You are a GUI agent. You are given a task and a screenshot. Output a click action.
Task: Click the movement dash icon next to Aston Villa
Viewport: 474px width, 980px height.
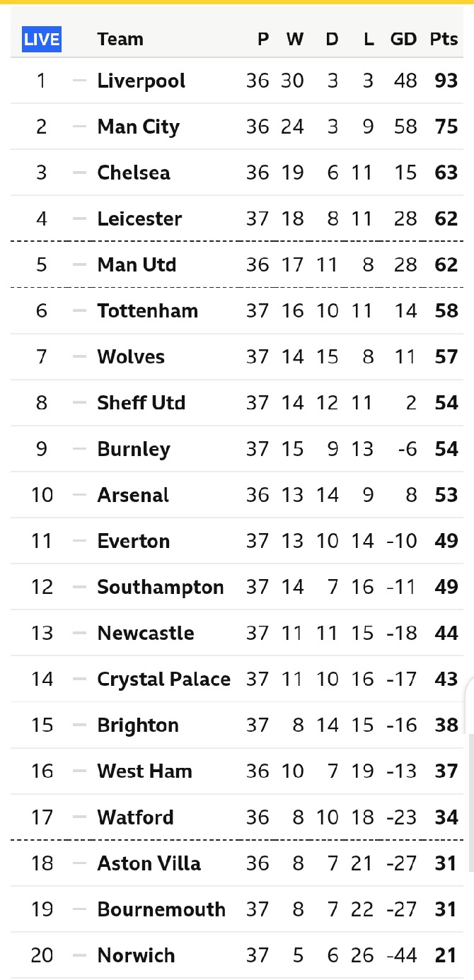coord(79,863)
